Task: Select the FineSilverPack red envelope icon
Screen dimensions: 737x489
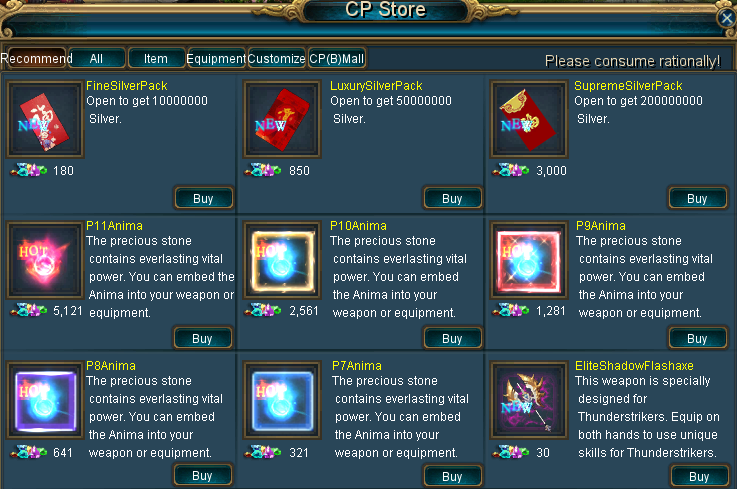Action: pos(45,119)
